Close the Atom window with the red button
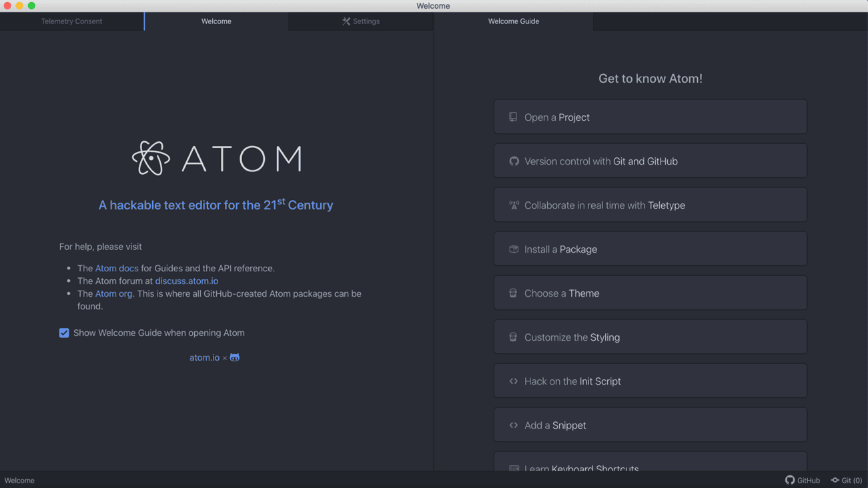The image size is (868, 488). (x=7, y=6)
